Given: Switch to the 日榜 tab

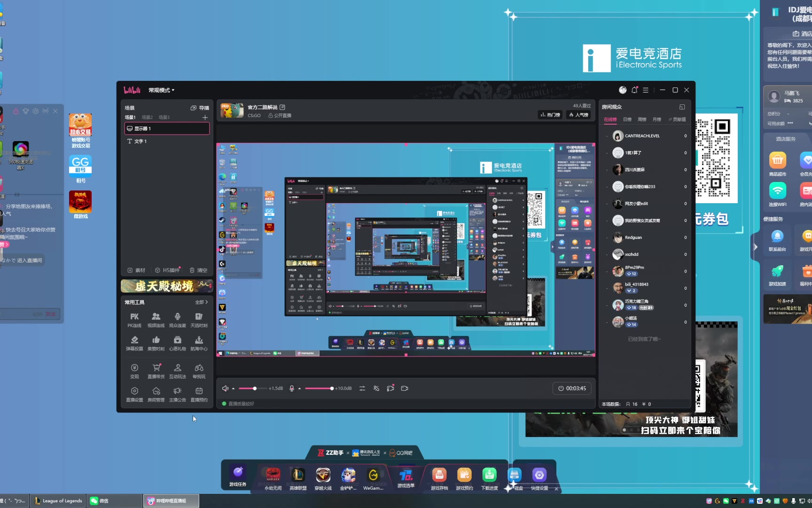Looking at the screenshot, I should [x=627, y=119].
